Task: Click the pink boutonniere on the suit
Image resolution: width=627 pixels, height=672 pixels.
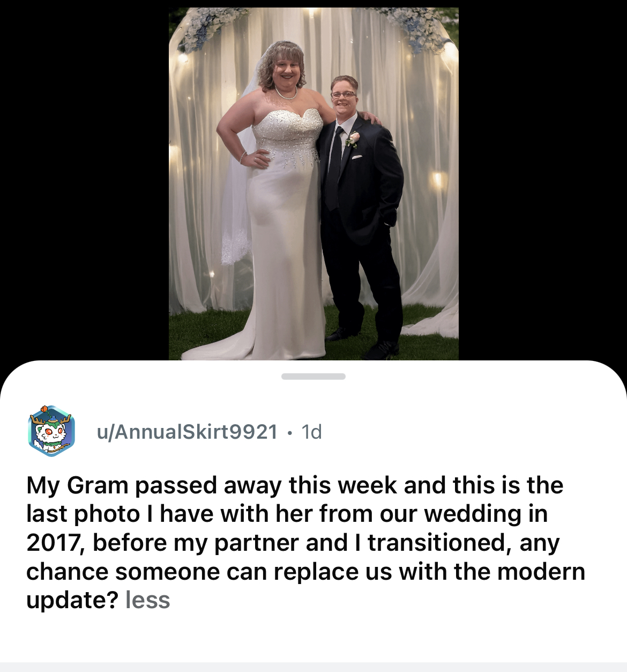Action: tap(353, 139)
